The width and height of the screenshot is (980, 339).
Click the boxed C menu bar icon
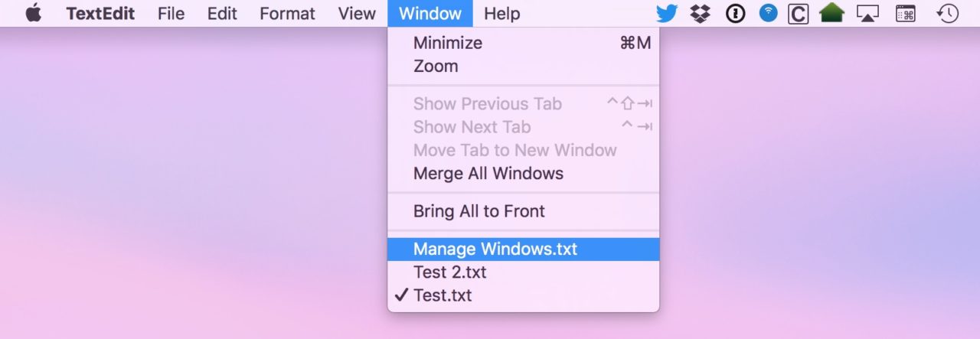click(799, 14)
